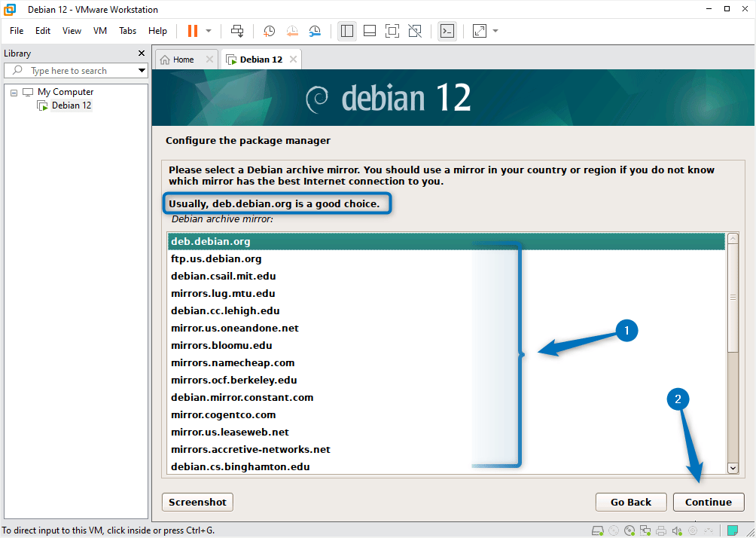Collapse the My Computer tree node

13,91
